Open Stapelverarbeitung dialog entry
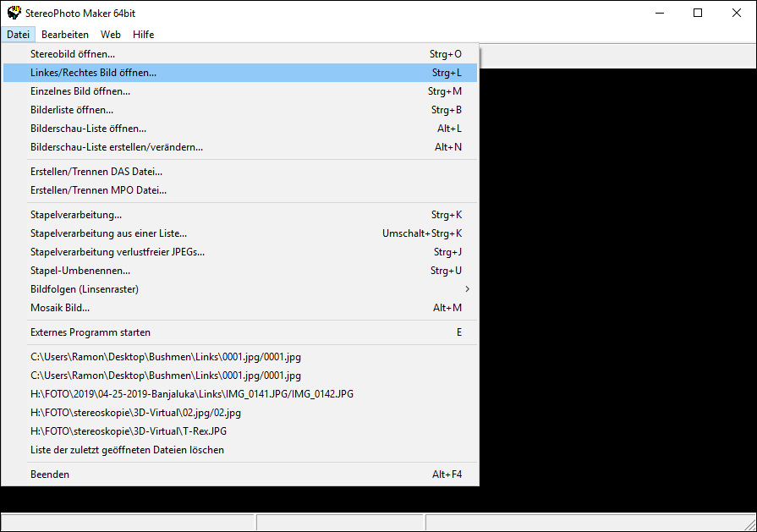 [x=240, y=215]
